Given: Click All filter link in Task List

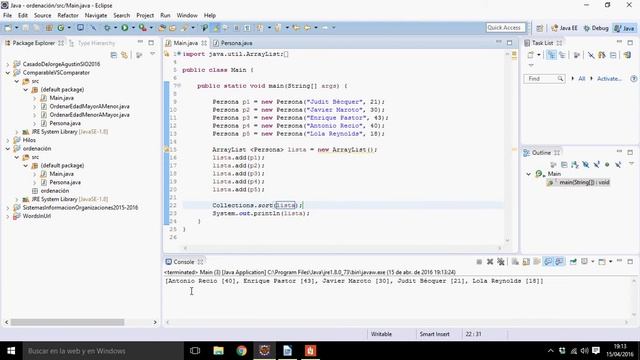Looking at the screenshot, I should pos(582,79).
